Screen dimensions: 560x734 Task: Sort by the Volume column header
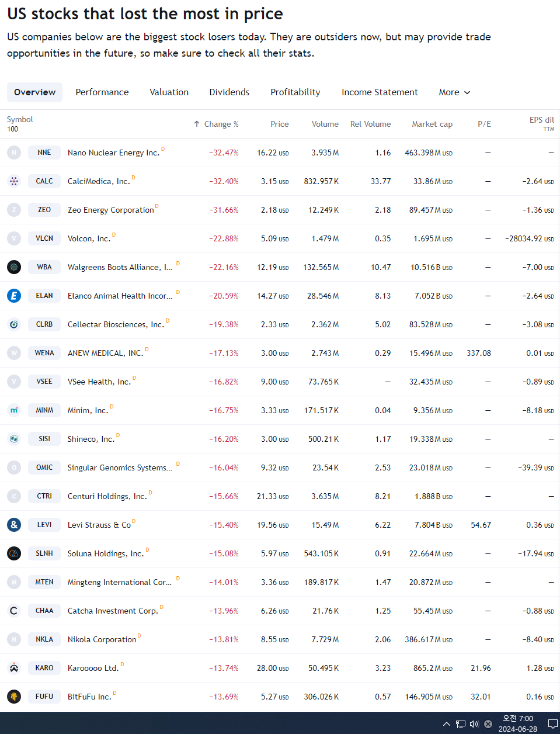tap(325, 124)
